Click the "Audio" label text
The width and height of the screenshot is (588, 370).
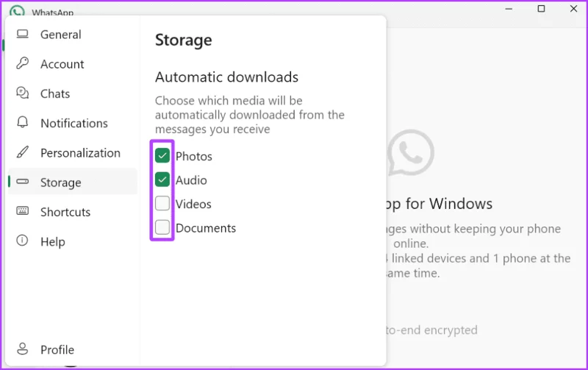point(191,180)
